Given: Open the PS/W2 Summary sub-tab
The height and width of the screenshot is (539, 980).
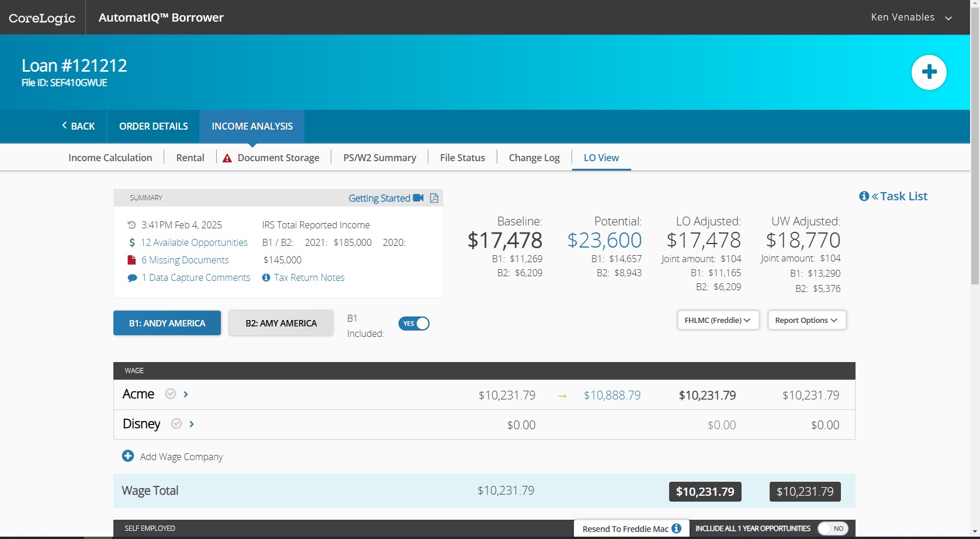Looking at the screenshot, I should (379, 158).
